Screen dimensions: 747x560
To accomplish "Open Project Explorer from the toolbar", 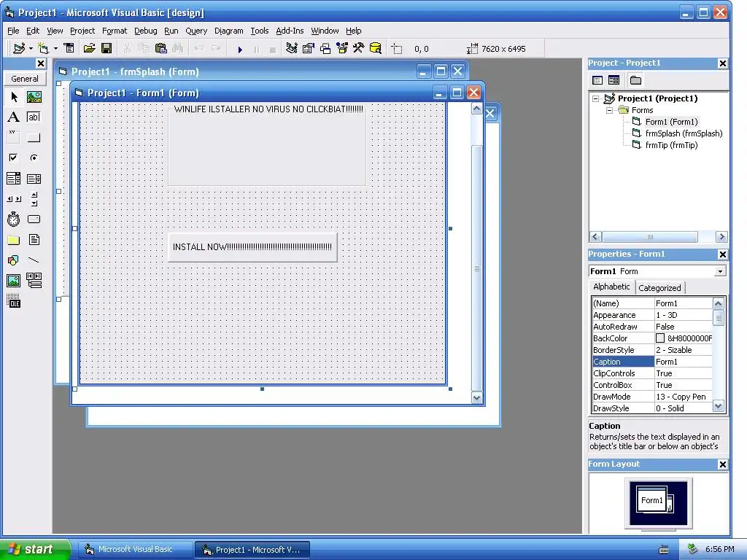I will tap(292, 49).
